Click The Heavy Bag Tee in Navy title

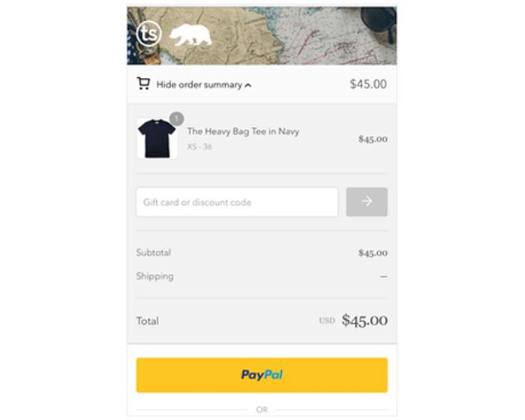click(243, 131)
